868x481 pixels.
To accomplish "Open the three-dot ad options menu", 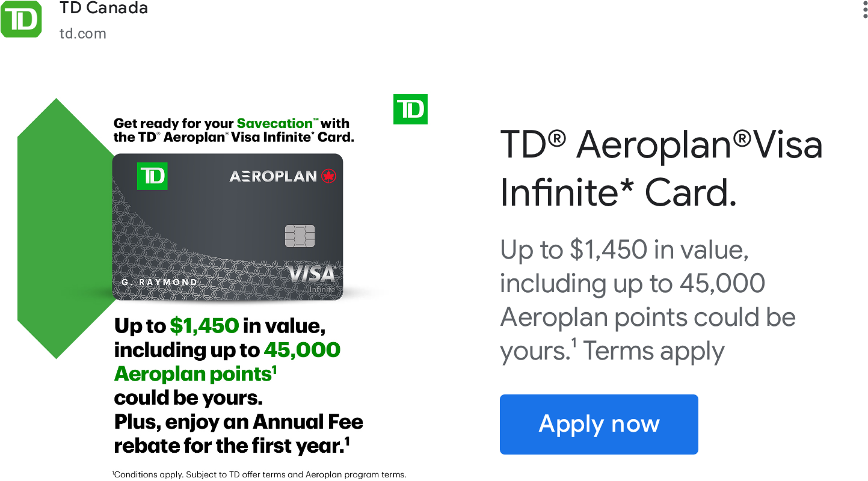I will click(865, 9).
